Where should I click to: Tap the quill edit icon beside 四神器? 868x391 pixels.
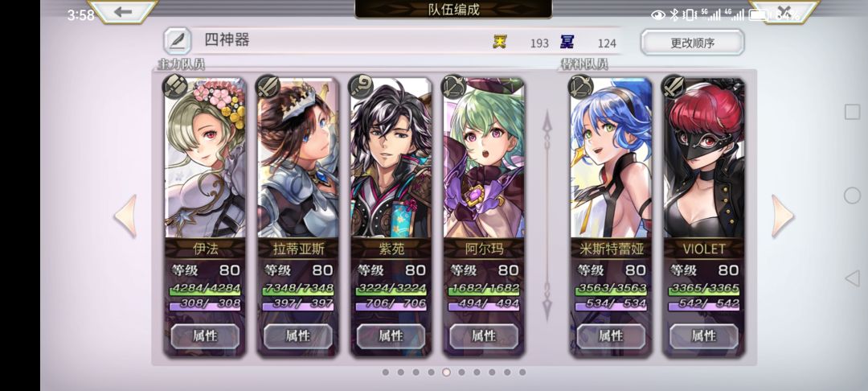click(177, 41)
